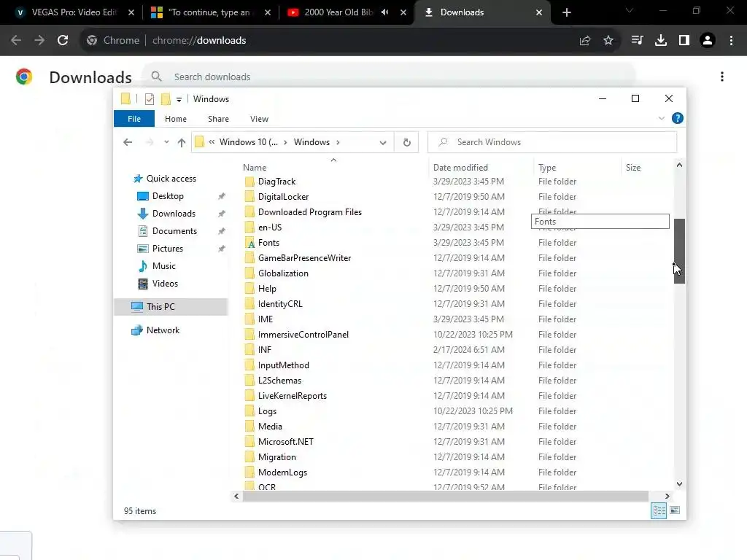The image size is (747, 560).
Task: Switch to large thumbnails view icon
Action: pyautogui.click(x=675, y=510)
